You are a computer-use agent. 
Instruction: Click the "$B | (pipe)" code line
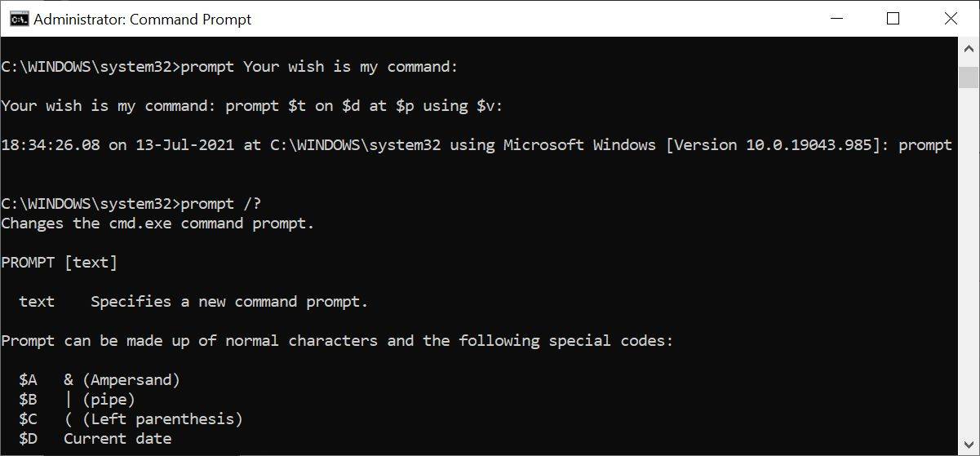78,400
